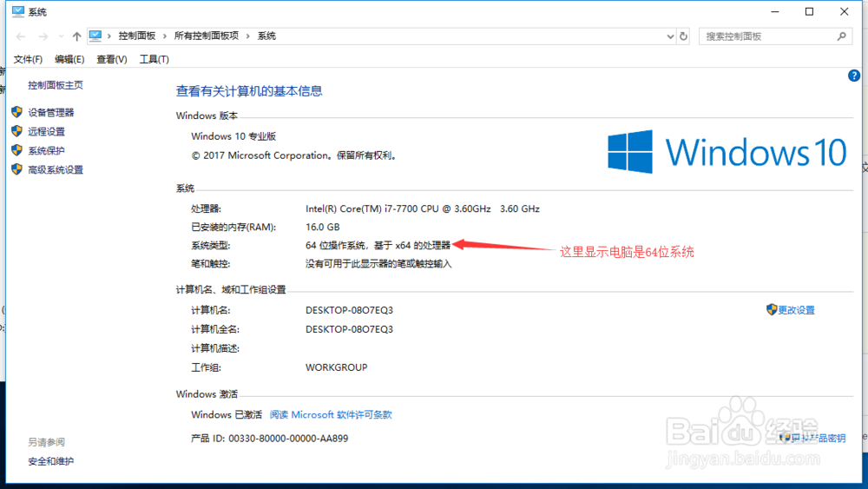The height and width of the screenshot is (489, 868).
Task: Click 更改设置 link
Action: (x=796, y=310)
